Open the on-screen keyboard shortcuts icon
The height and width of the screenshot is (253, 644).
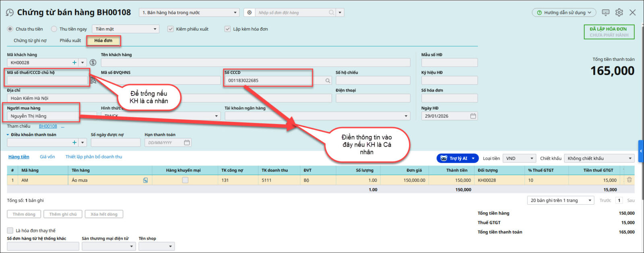click(605, 12)
